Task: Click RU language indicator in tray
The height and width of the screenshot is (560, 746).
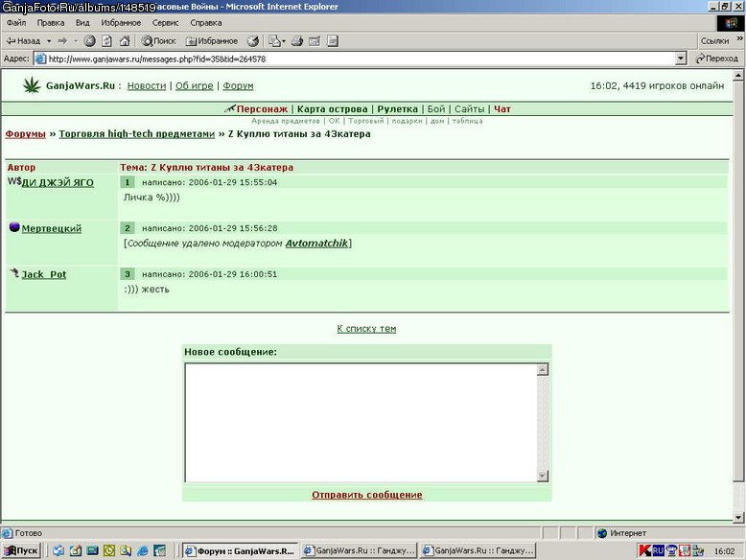Action: coord(658,550)
